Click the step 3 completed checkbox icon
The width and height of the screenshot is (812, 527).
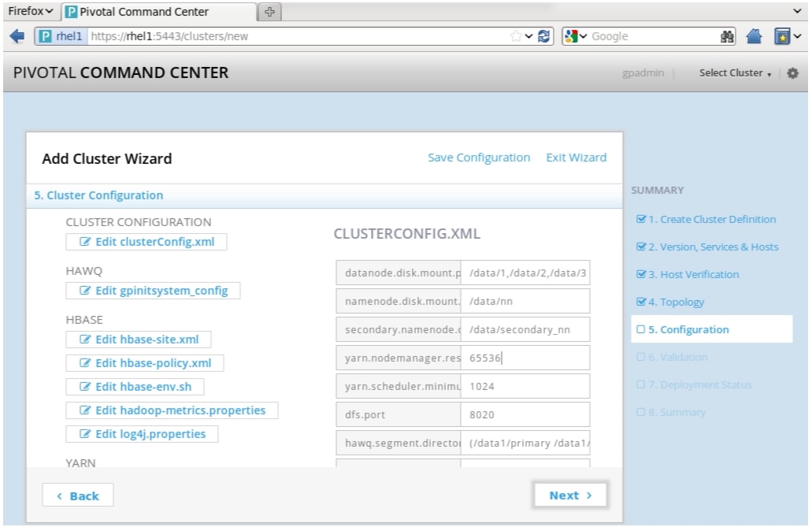pyautogui.click(x=641, y=274)
